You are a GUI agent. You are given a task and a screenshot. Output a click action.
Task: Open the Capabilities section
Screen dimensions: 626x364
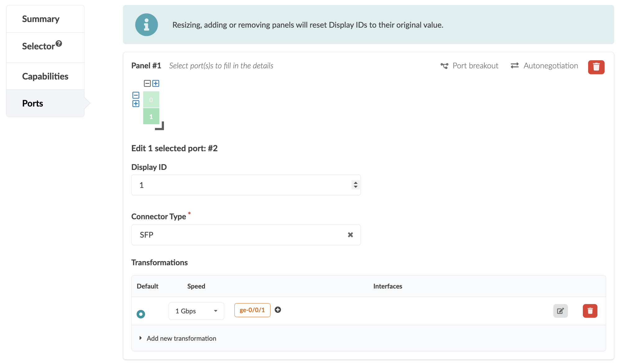click(45, 76)
